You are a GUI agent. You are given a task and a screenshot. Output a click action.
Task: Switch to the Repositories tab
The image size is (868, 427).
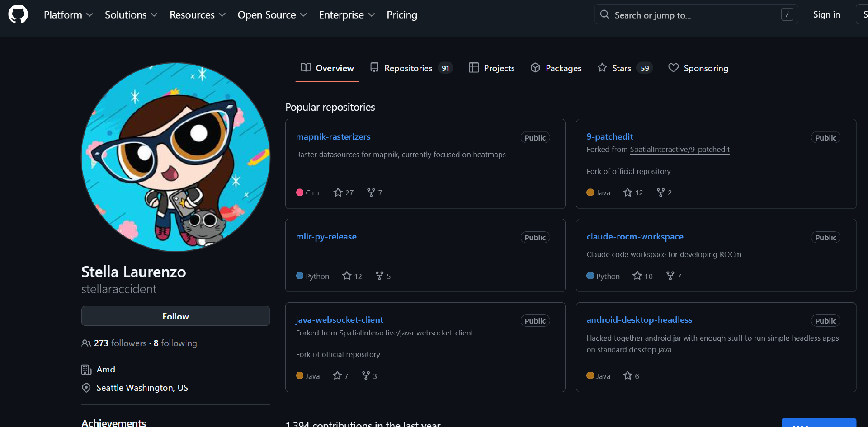[411, 68]
